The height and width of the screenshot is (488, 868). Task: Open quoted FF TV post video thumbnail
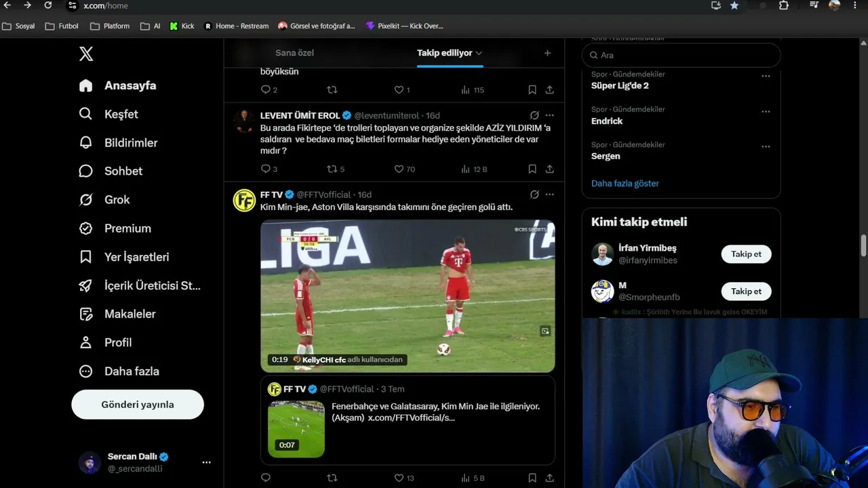(296, 429)
